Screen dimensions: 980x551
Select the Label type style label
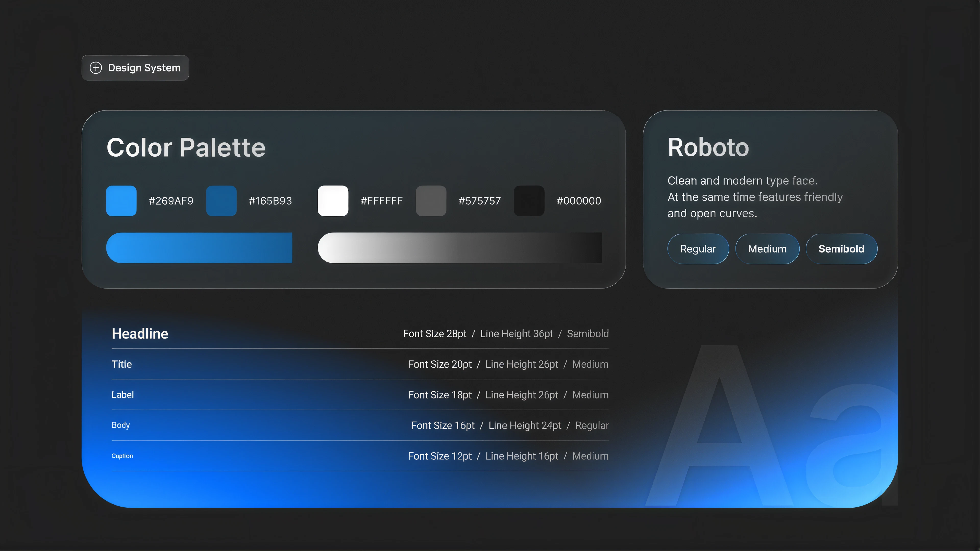(122, 395)
